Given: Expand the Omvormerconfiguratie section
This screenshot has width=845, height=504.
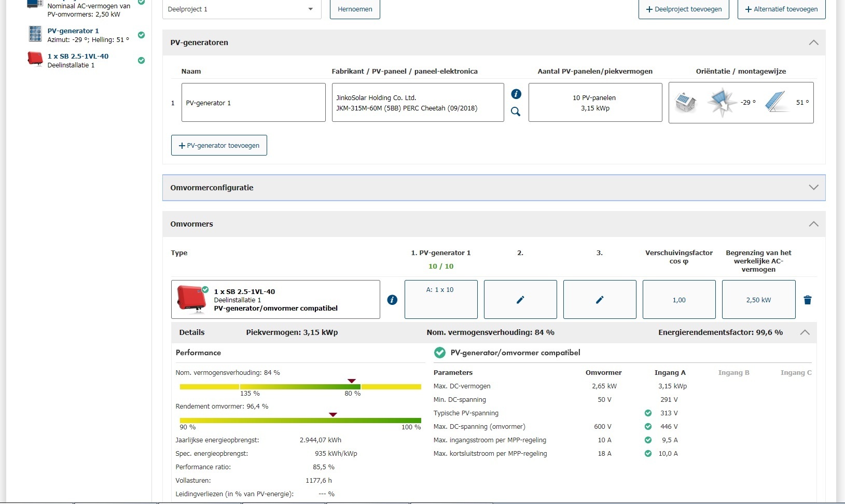Looking at the screenshot, I should pyautogui.click(x=813, y=188).
